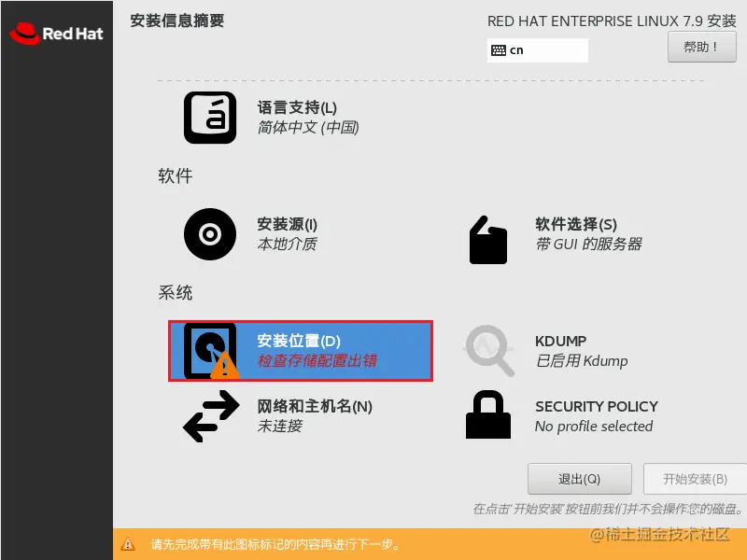The height and width of the screenshot is (560, 747).
Task: Click the orange warning message bar text
Action: coord(275,544)
